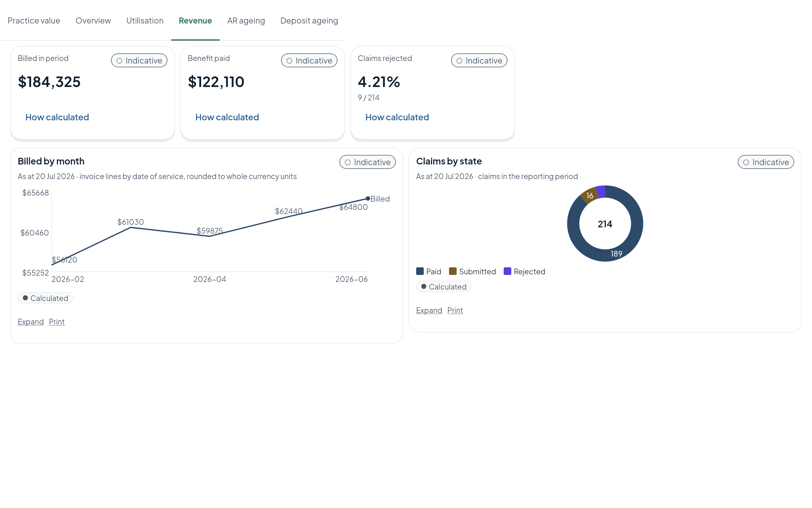Click the Paid legend colour swatch

[x=420, y=271]
